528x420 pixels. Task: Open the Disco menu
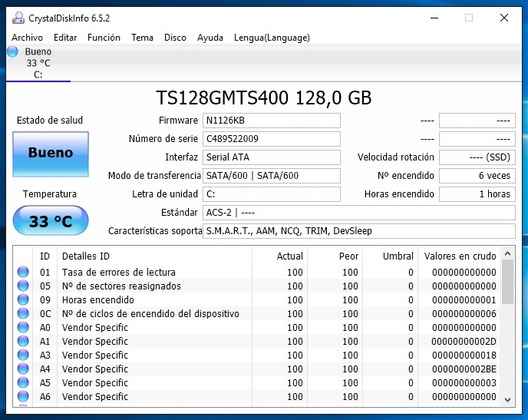pos(175,38)
